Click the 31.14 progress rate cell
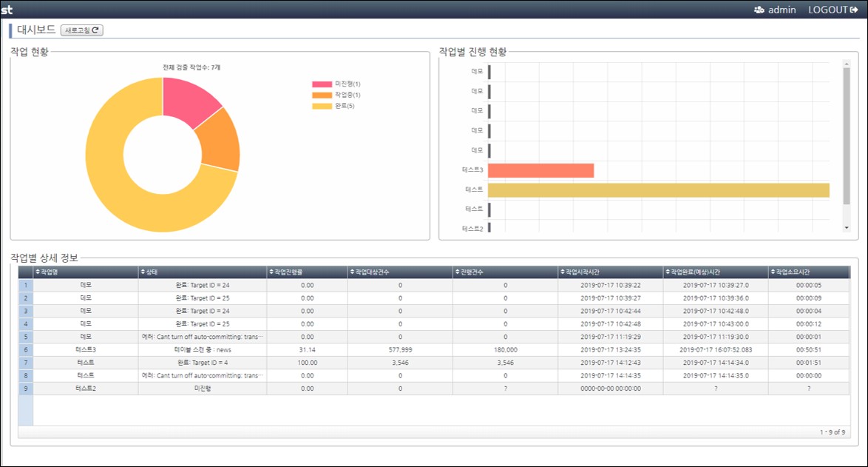868x467 pixels. point(308,350)
